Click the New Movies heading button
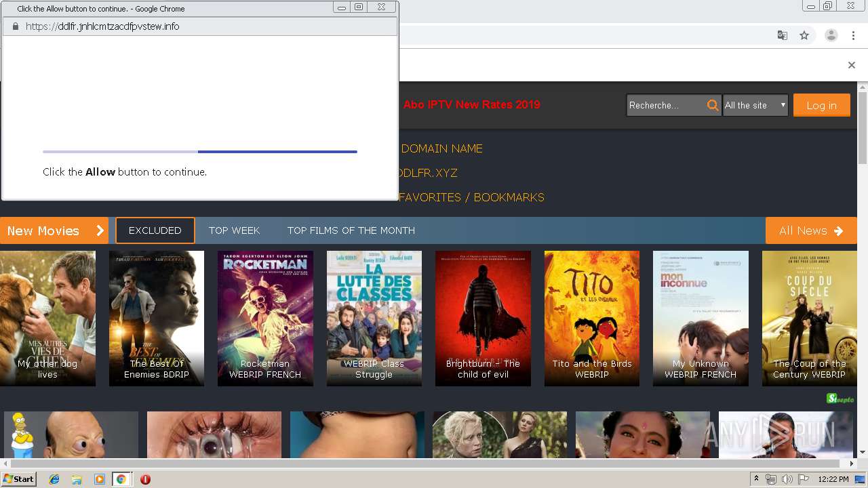Viewport: 868px width, 488px height. tap(54, 230)
